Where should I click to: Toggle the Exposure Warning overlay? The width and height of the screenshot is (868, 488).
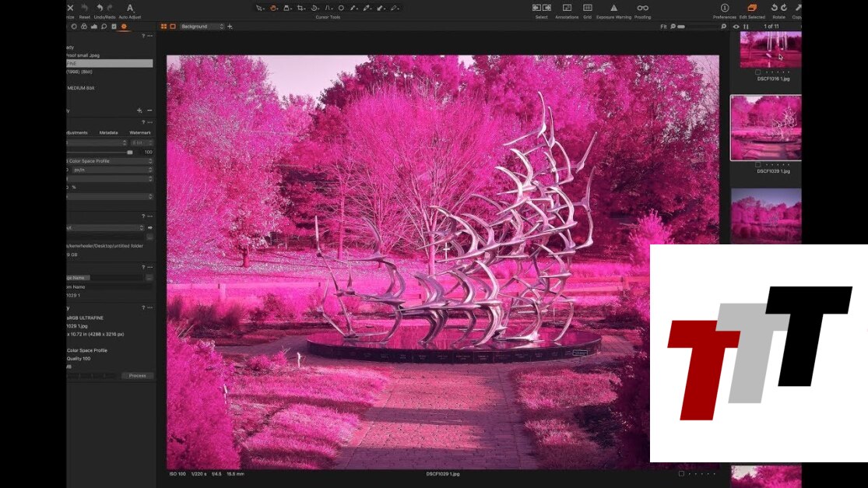pos(613,8)
